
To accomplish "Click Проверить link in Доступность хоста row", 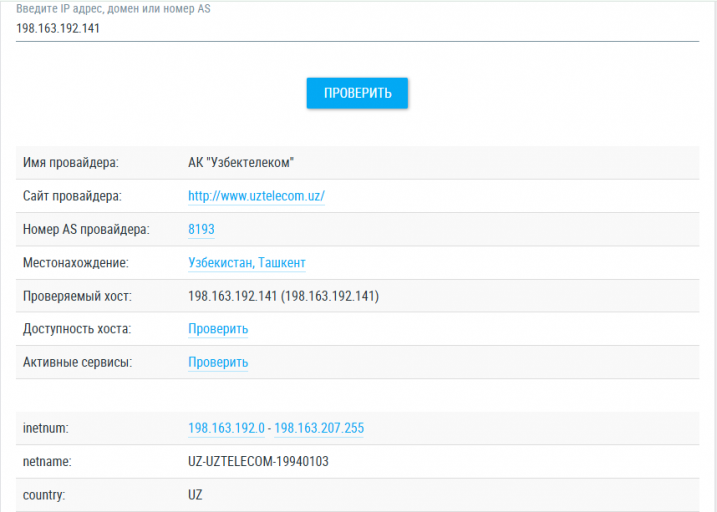I will tap(218, 329).
